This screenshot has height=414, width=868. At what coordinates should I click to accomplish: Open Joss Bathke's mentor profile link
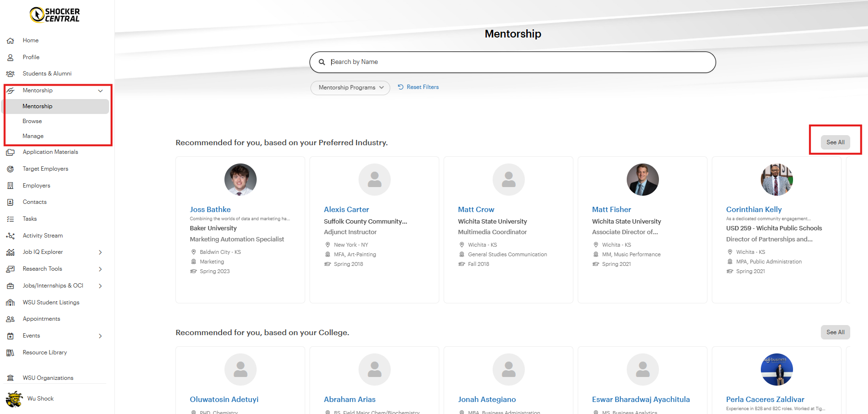tap(210, 210)
